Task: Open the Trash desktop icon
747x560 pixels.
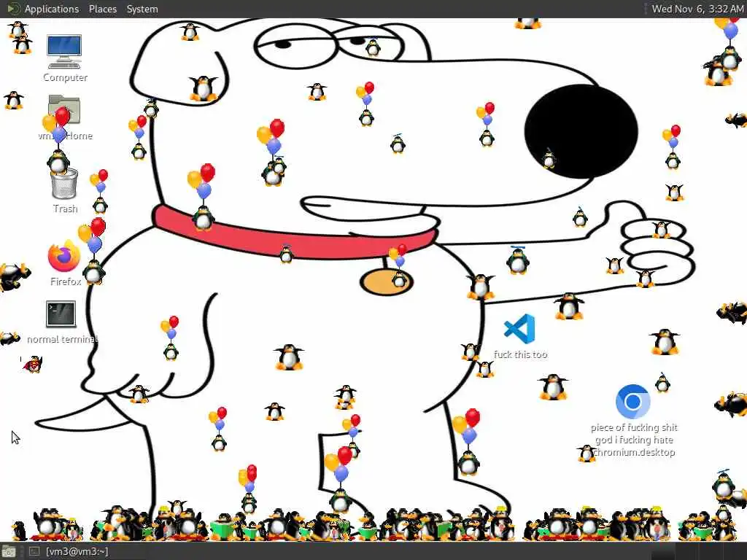Action: coord(64,184)
